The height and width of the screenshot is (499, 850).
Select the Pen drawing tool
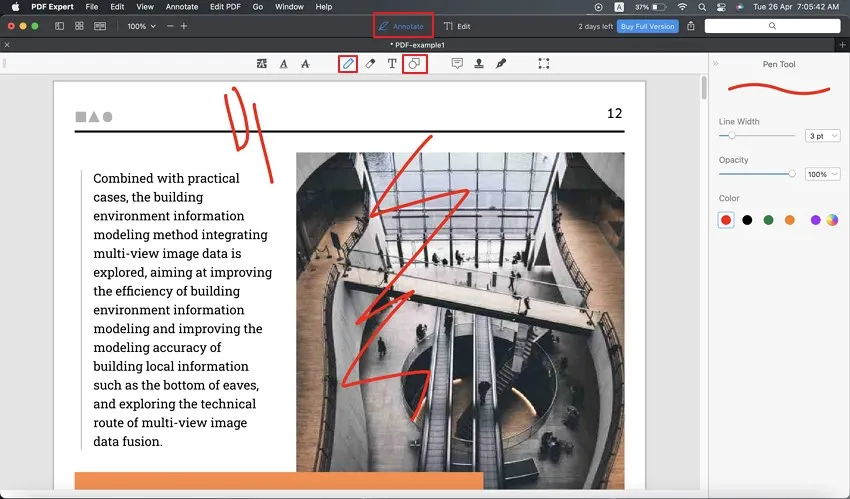pos(348,64)
